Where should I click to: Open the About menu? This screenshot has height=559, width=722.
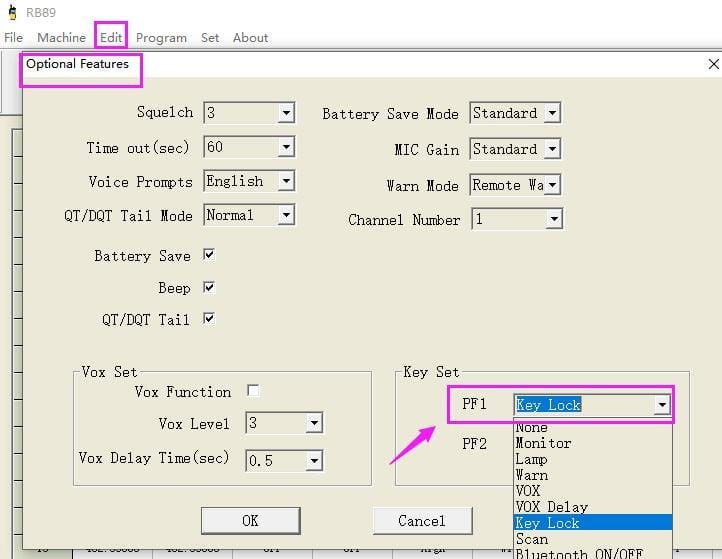(x=250, y=37)
